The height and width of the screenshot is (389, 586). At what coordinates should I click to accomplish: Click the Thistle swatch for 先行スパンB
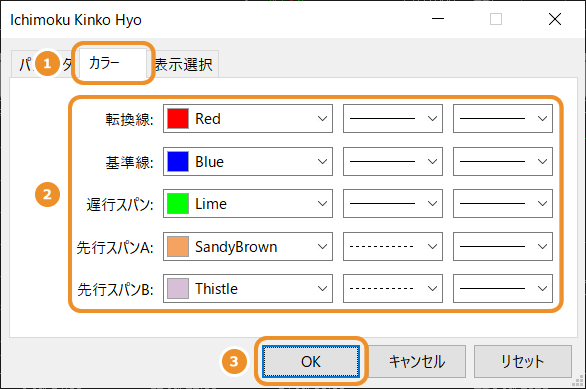[x=178, y=288]
